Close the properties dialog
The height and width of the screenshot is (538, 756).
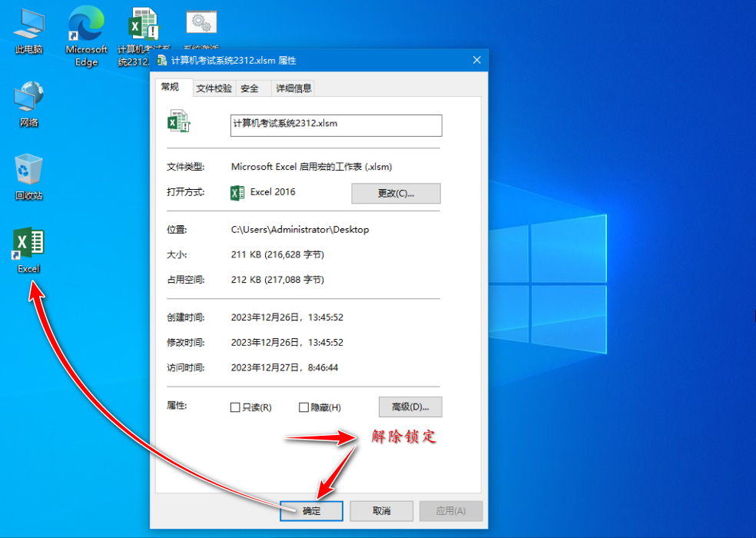[477, 60]
